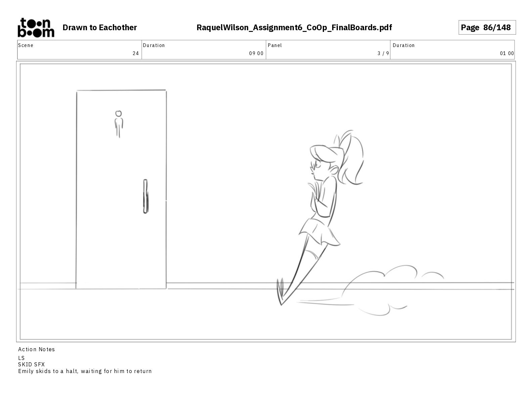
Task: Select panel duration value '01 00'
Action: click(507, 53)
